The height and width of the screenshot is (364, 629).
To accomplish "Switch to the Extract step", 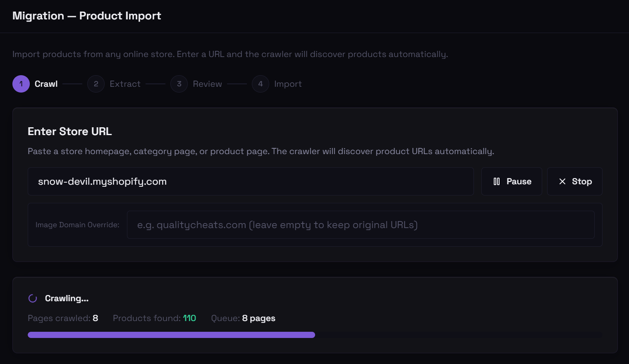I will point(125,84).
